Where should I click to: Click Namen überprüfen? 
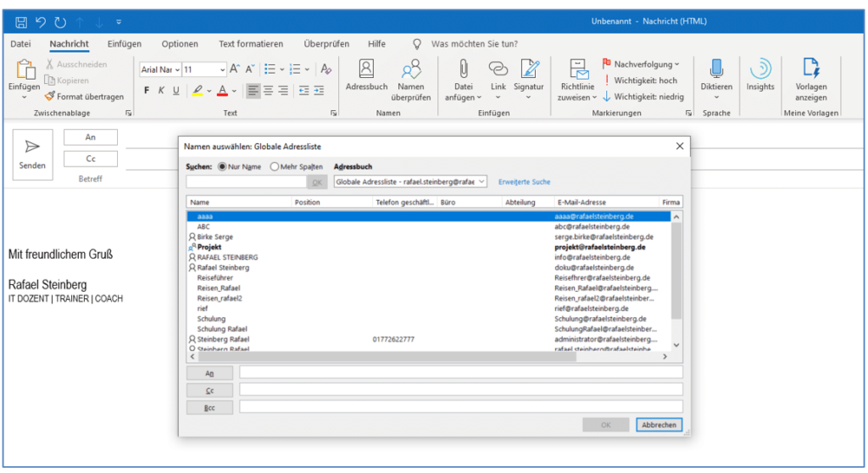(x=411, y=81)
